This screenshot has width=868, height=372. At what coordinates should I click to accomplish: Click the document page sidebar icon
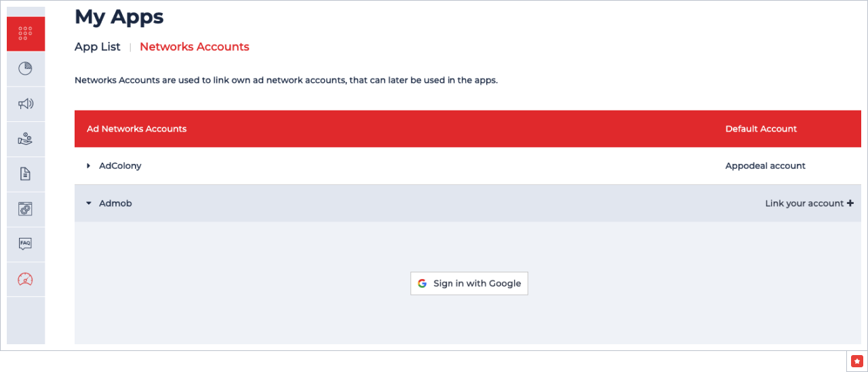26,174
